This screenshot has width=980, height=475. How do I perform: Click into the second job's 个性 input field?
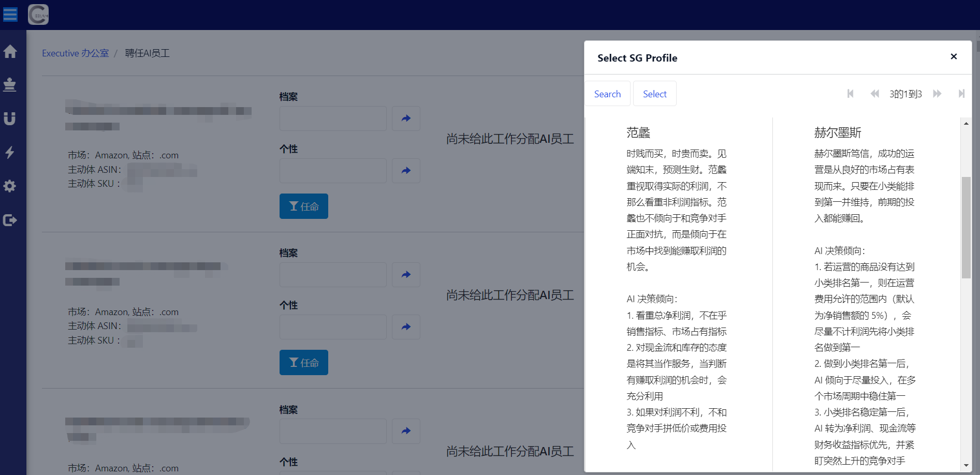[x=333, y=327]
